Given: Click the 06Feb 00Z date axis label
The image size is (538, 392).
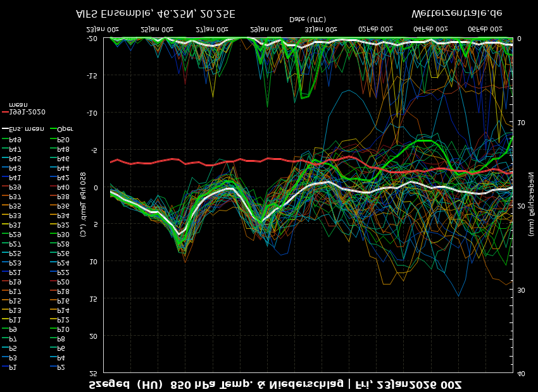Looking at the screenshot, I should coord(485,29).
